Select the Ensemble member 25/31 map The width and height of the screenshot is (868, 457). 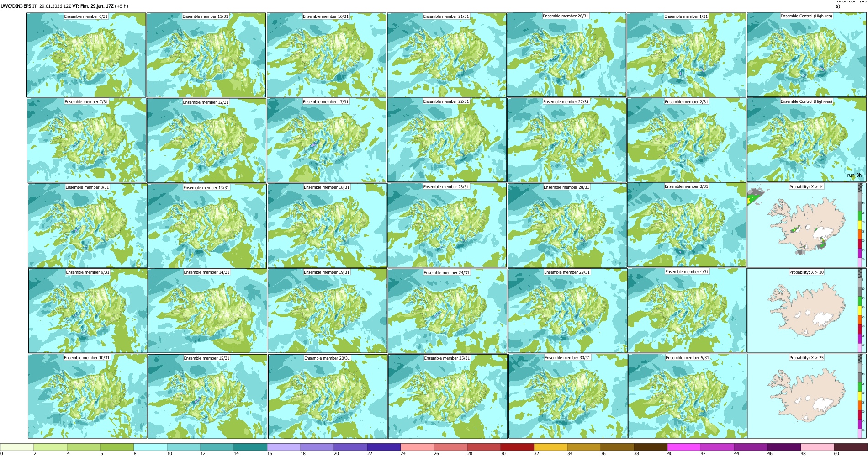click(448, 397)
